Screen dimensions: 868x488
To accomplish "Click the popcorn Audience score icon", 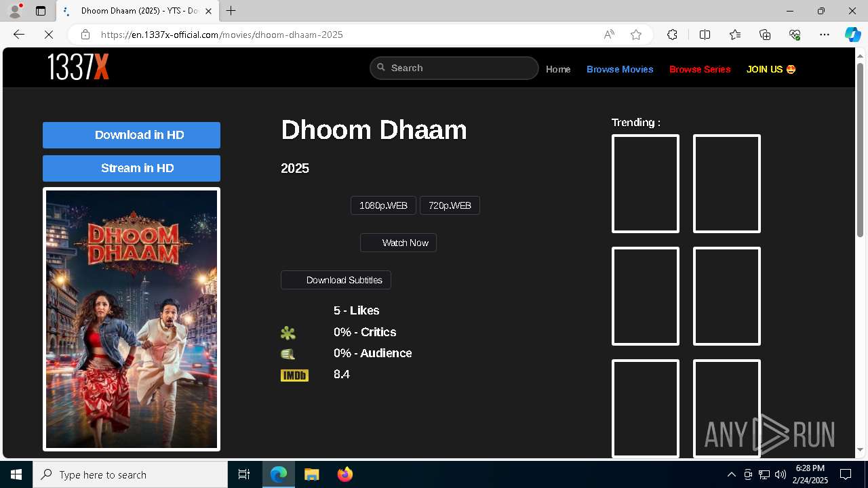I will coord(288,354).
